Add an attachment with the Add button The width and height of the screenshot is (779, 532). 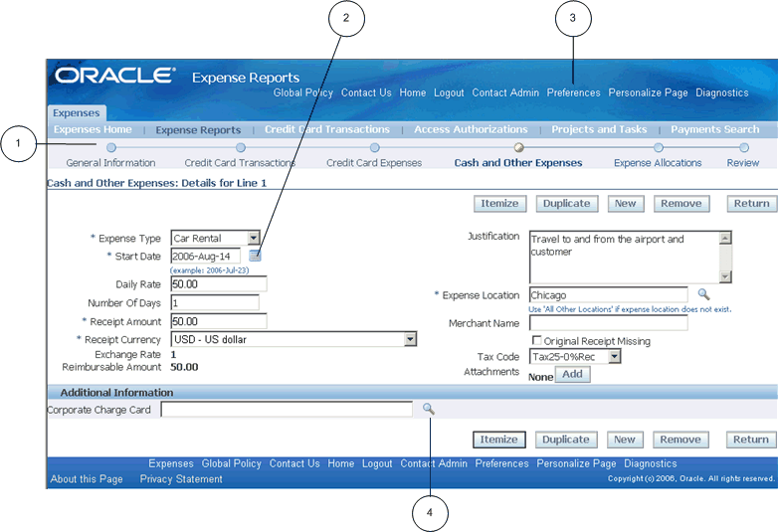point(572,374)
